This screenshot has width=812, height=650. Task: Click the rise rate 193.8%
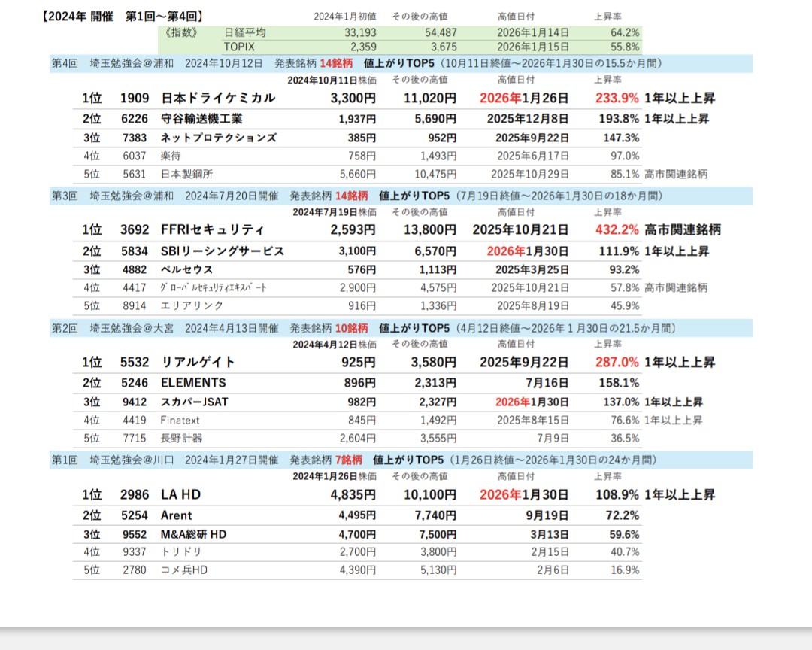tap(619, 119)
